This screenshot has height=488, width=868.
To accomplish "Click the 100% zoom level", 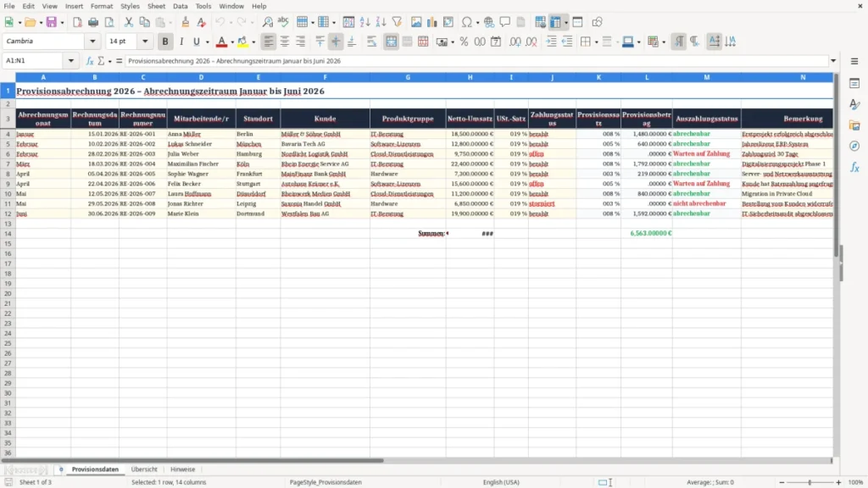I will (856, 482).
